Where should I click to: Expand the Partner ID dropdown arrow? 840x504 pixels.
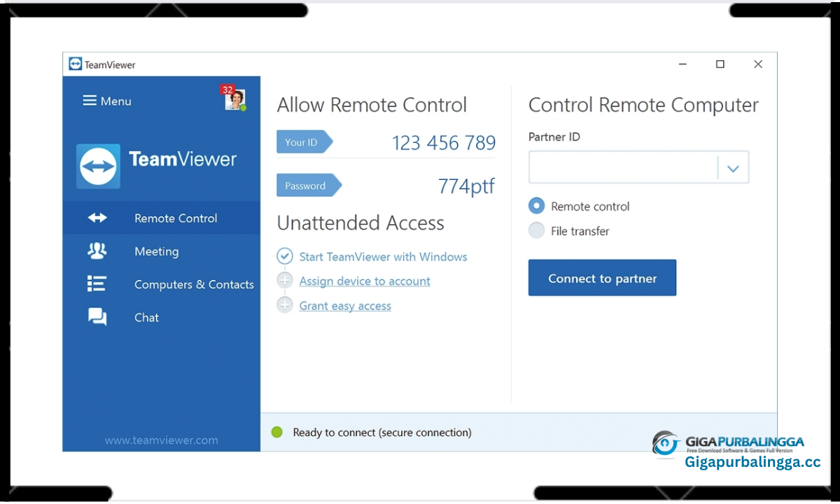[733, 168]
